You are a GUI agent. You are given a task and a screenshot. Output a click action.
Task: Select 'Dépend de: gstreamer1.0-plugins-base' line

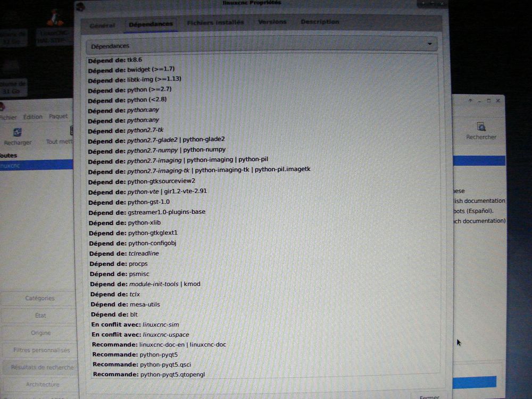point(147,212)
